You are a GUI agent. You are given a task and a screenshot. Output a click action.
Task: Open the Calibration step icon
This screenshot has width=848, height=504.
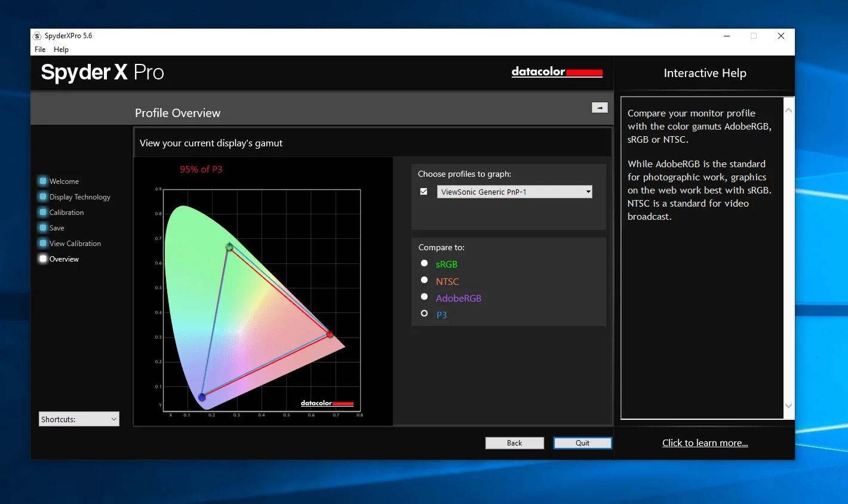pyautogui.click(x=43, y=212)
